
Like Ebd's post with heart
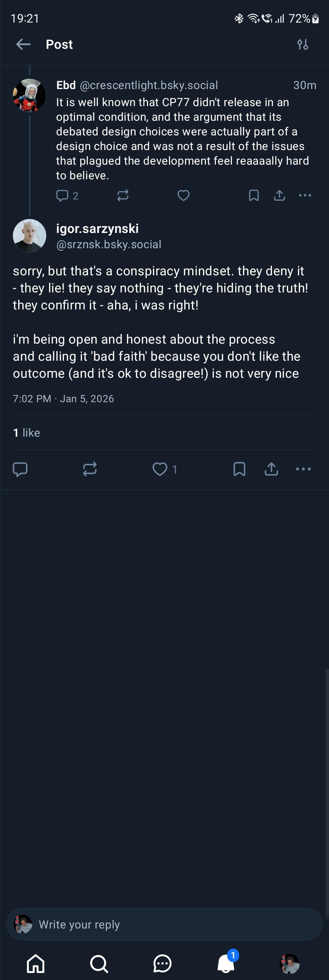183,195
